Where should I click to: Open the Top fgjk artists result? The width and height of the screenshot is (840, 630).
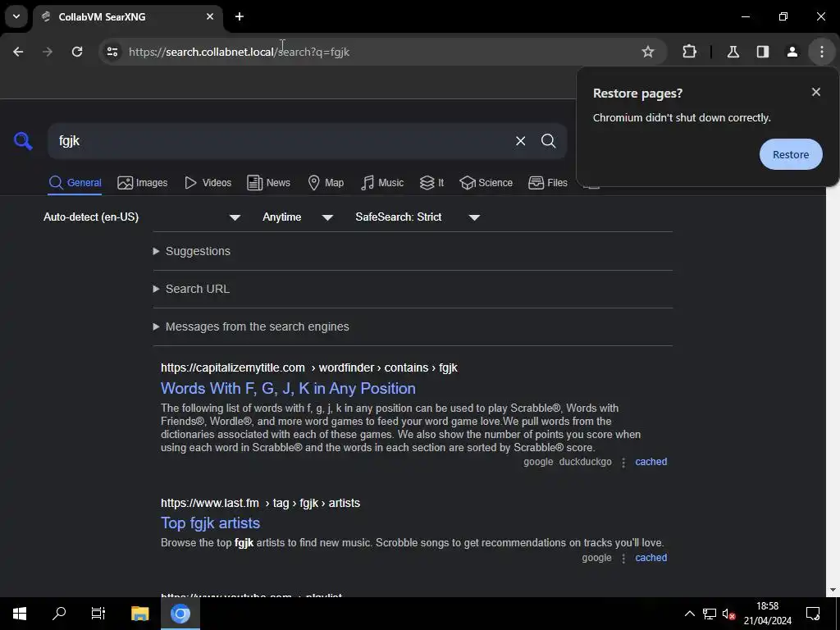click(x=211, y=523)
